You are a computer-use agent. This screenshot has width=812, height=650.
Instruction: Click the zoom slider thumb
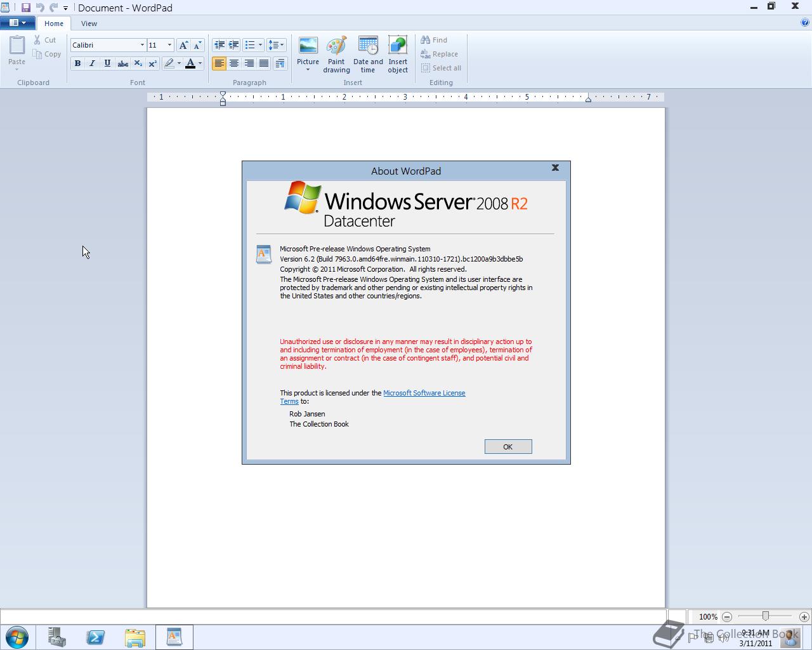coord(766,616)
